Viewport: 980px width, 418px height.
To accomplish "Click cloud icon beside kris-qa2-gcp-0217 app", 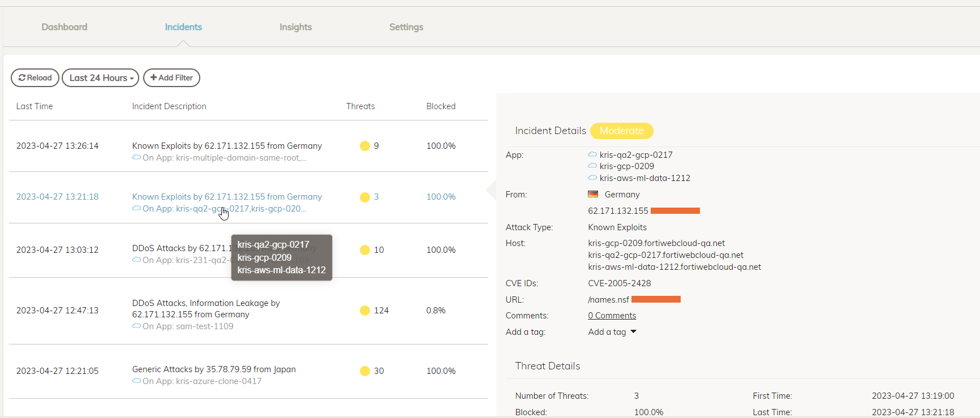I will (x=592, y=154).
